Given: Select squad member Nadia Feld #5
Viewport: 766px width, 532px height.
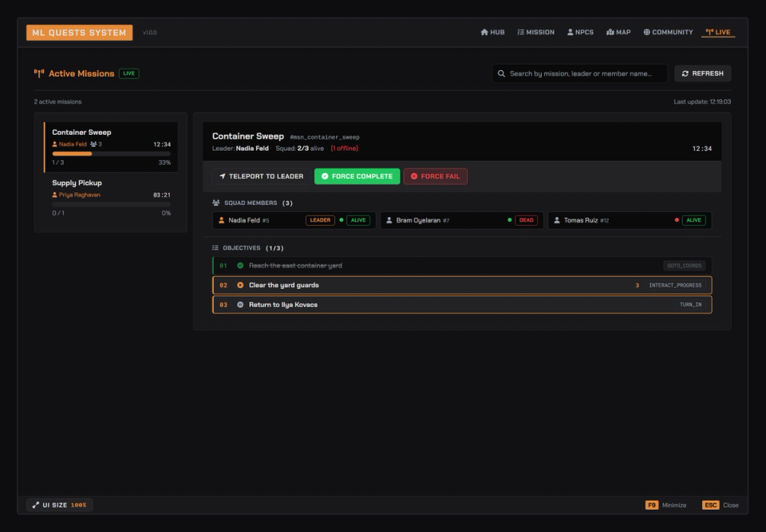Looking at the screenshot, I should (294, 220).
